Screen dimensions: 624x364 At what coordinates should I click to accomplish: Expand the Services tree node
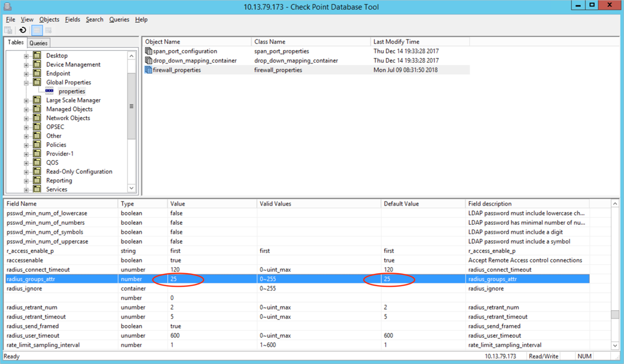[26, 189]
